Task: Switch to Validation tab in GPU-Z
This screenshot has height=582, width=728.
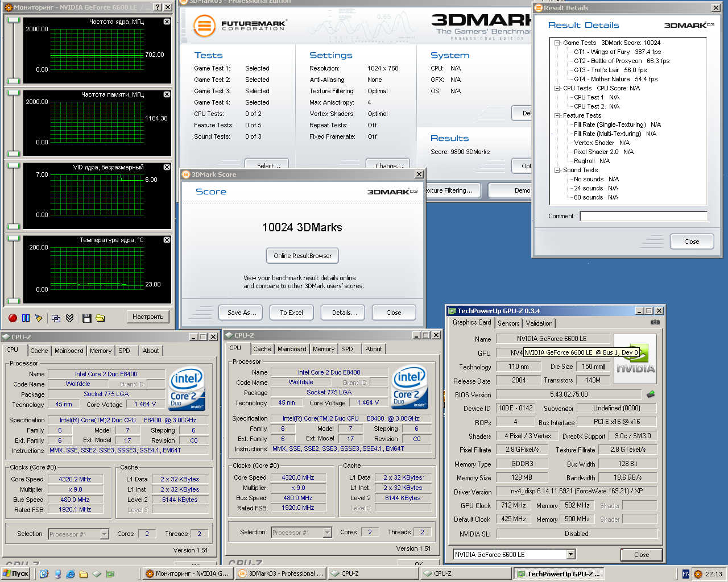Action: 539,323
